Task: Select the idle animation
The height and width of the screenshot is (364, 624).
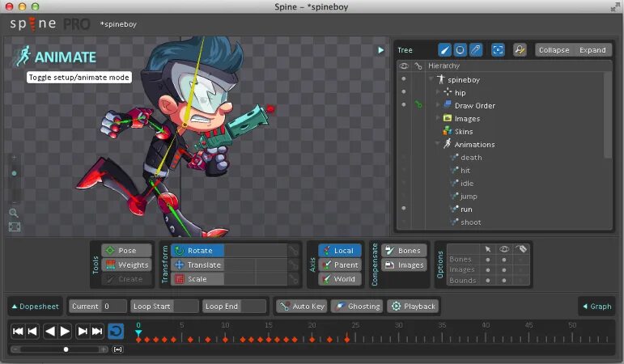Action: 467,184
